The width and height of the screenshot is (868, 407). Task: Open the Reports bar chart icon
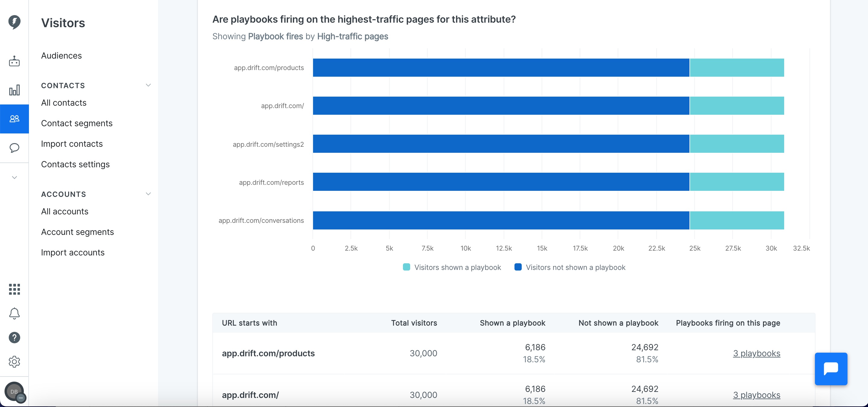14,90
